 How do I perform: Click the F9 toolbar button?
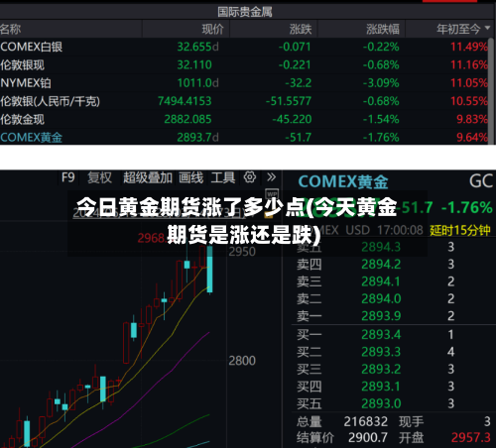pyautogui.click(x=68, y=177)
